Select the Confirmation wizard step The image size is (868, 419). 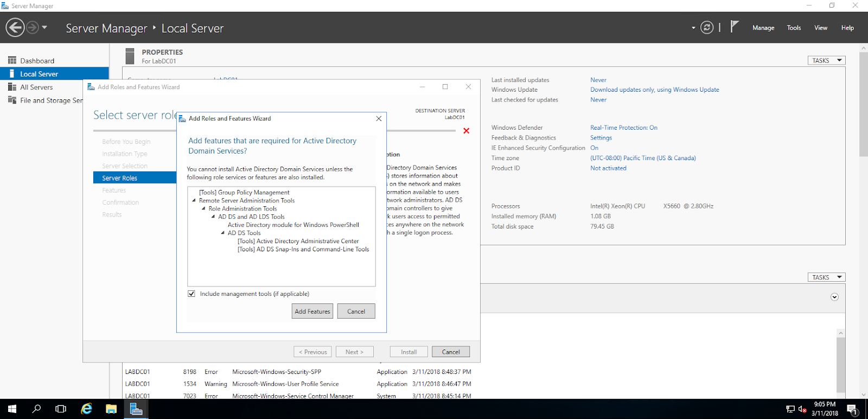click(120, 202)
